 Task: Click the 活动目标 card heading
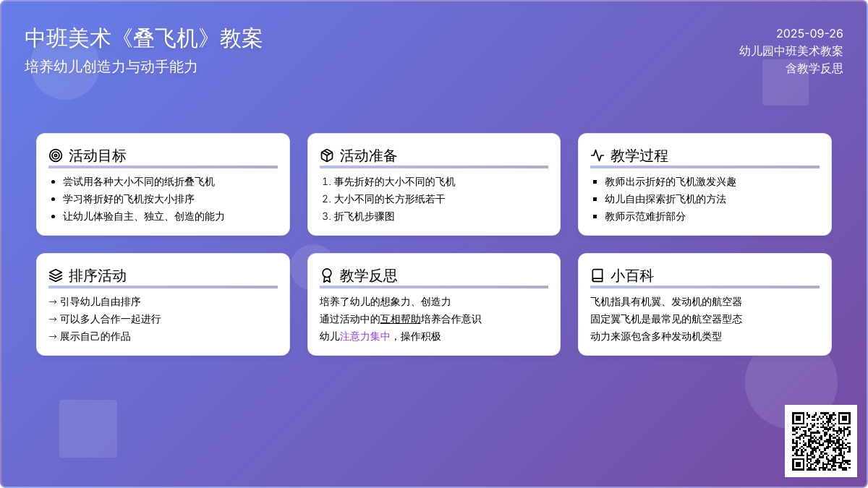(98, 155)
